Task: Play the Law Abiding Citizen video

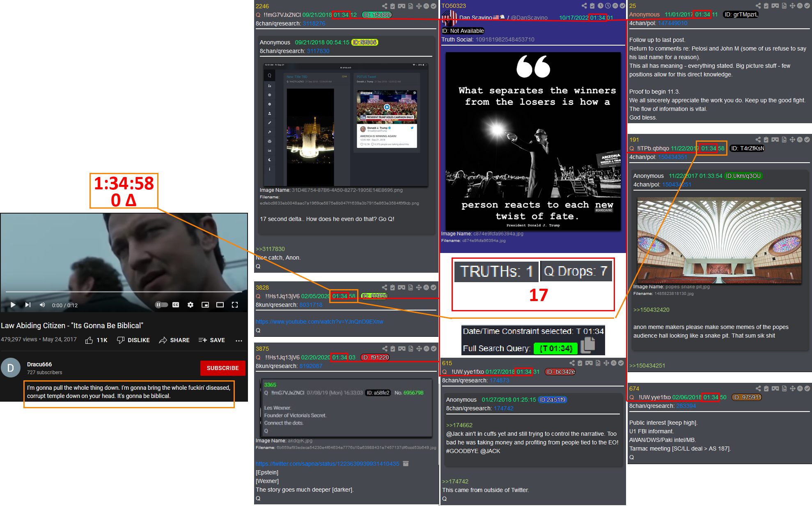Action: (13, 305)
